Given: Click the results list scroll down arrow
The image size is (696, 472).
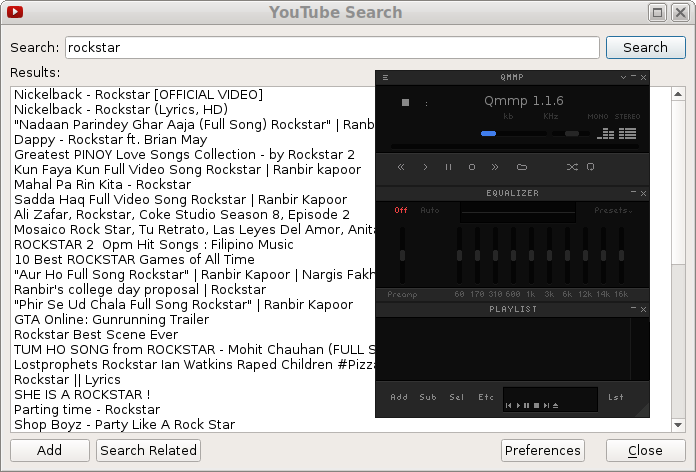Looking at the screenshot, I should point(678,425).
